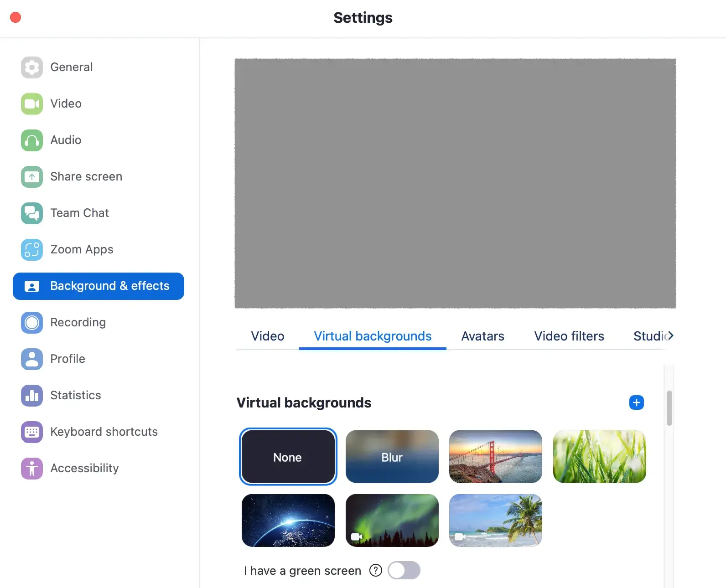Select the green grass background
This screenshot has width=726, height=588.
600,457
